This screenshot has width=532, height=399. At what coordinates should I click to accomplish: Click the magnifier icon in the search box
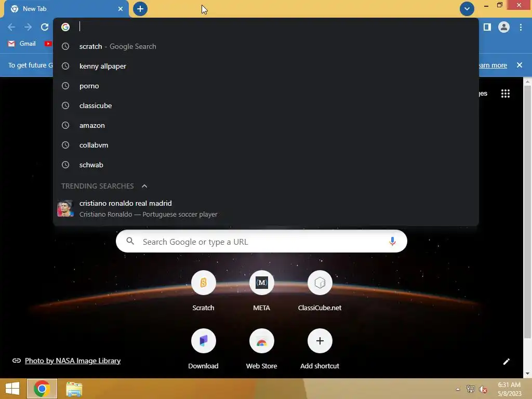130,241
